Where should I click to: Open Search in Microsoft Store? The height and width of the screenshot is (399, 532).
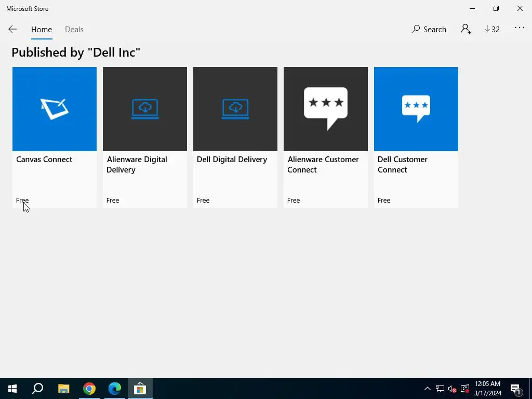(429, 30)
